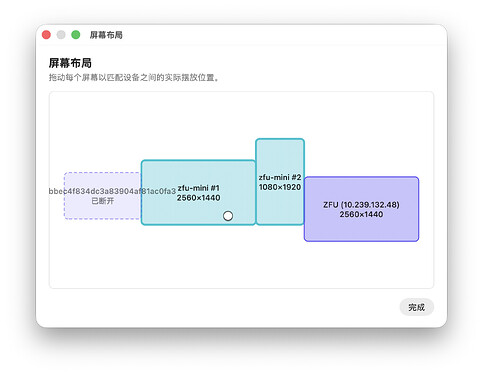This screenshot has height=375, width=482.
Task: Click the white cursor circle in zfu-mini #1
Action: point(228,216)
